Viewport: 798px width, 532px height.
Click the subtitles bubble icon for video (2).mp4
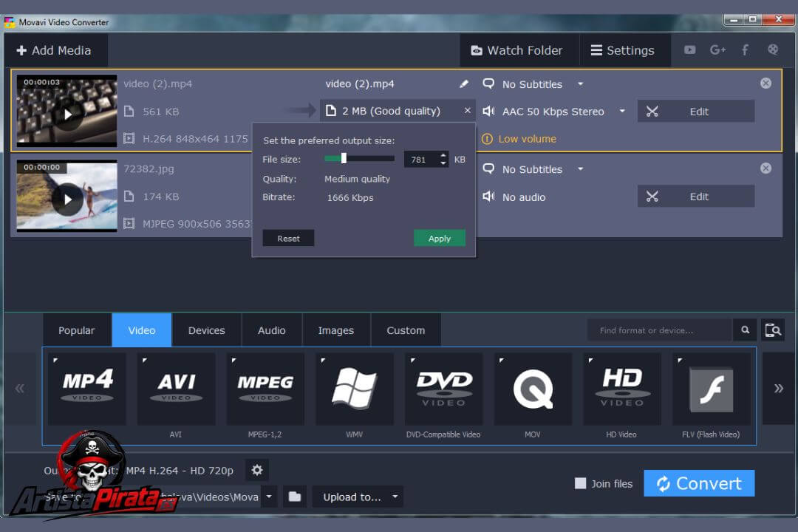click(x=488, y=83)
